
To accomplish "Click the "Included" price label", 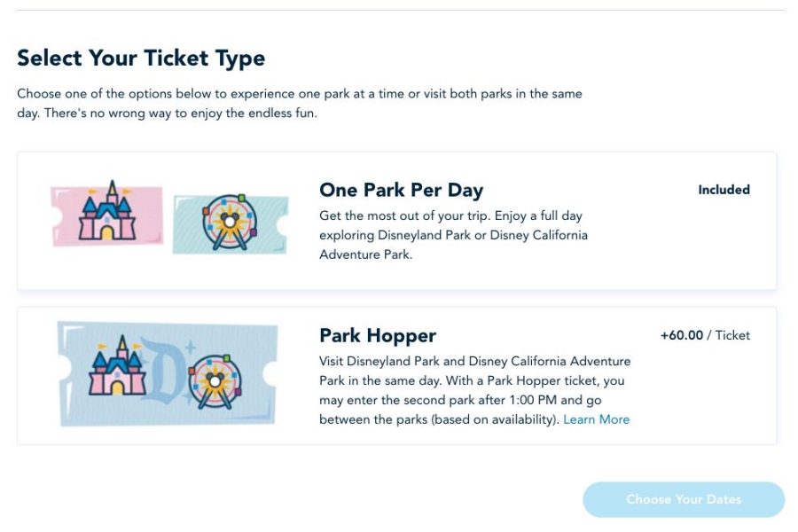I will [x=724, y=190].
